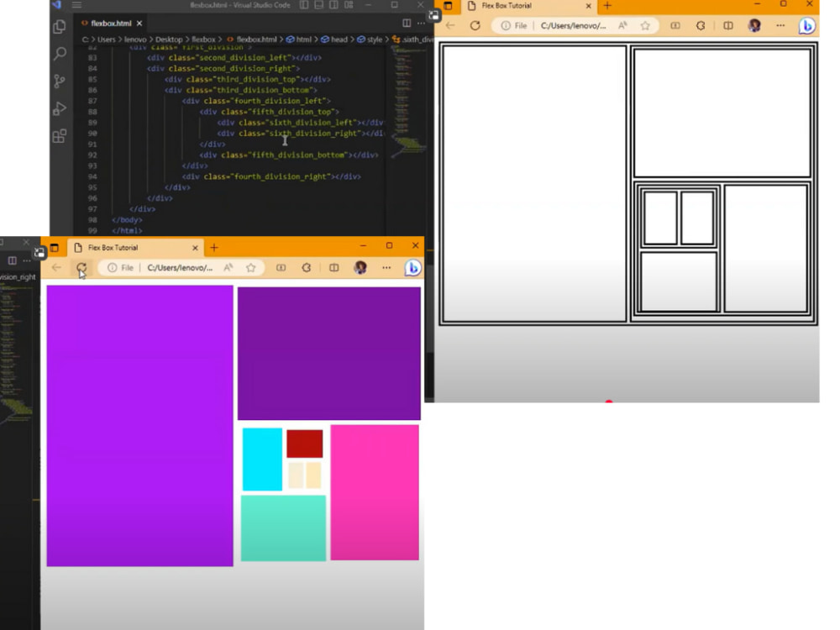Open Explorer in VS Code activity bar

click(60, 26)
